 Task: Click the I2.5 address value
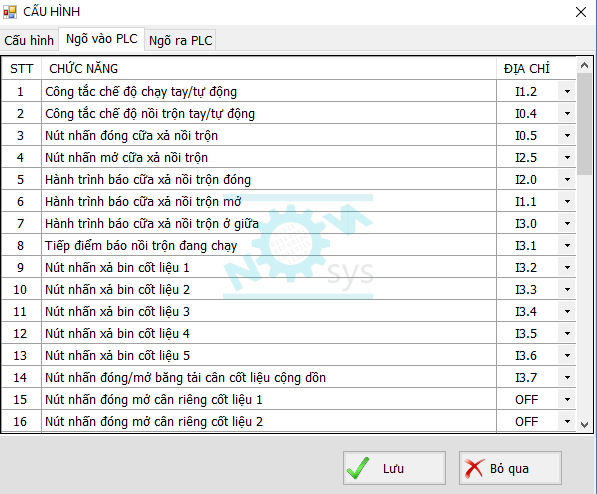click(x=526, y=158)
